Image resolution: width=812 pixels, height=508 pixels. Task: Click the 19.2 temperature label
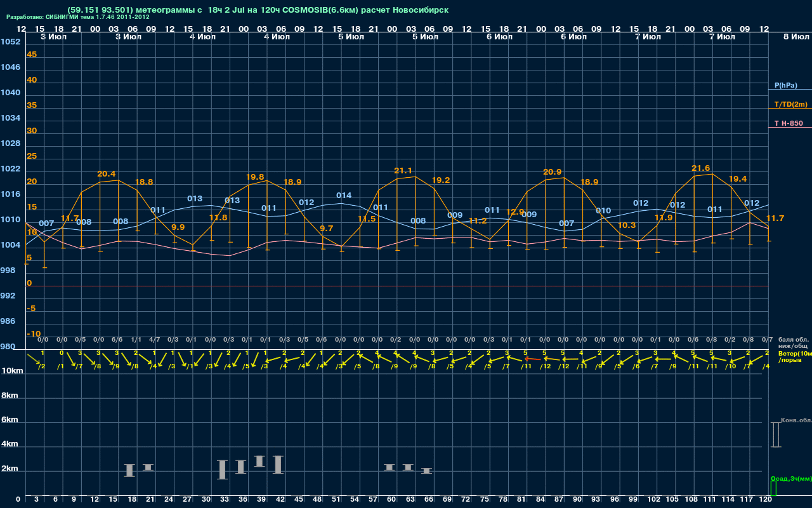(440, 180)
